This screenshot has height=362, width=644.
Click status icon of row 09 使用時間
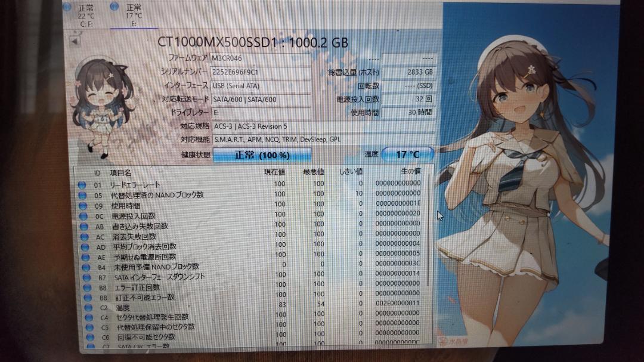pos(82,206)
